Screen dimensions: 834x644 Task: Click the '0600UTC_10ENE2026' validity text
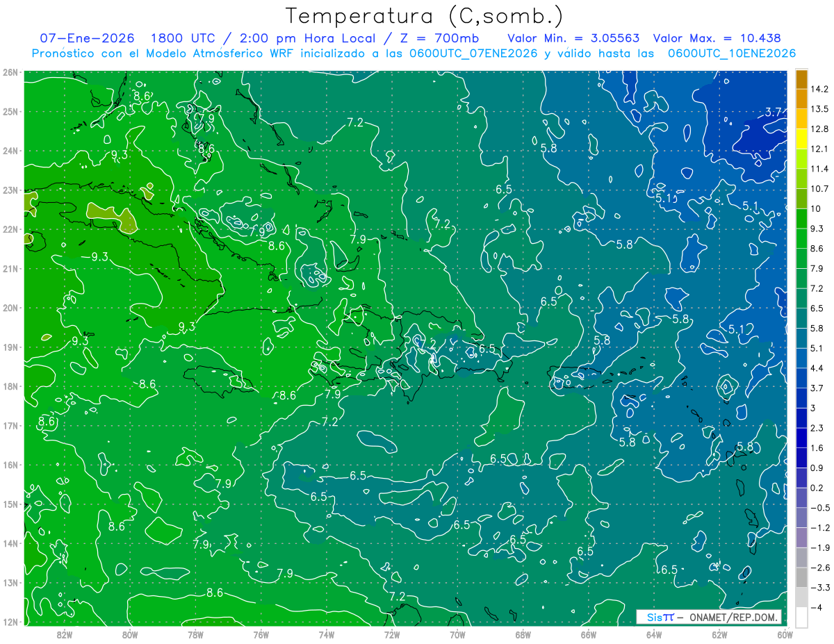[x=731, y=53]
